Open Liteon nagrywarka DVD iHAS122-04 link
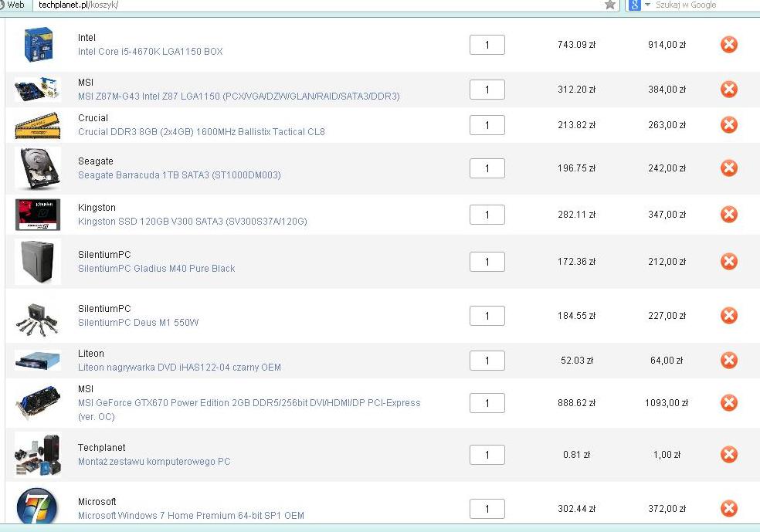The height and width of the screenshot is (532, 760). 179,368
